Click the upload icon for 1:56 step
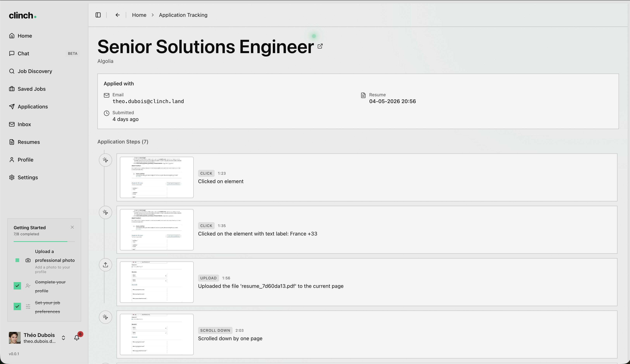Image resolution: width=630 pixels, height=364 pixels. [105, 265]
